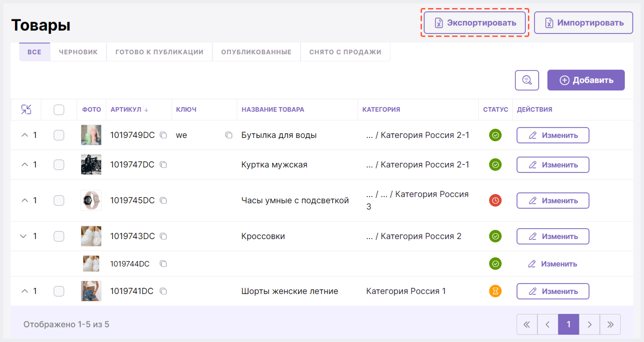Click the search magnifier icon

pos(528,80)
